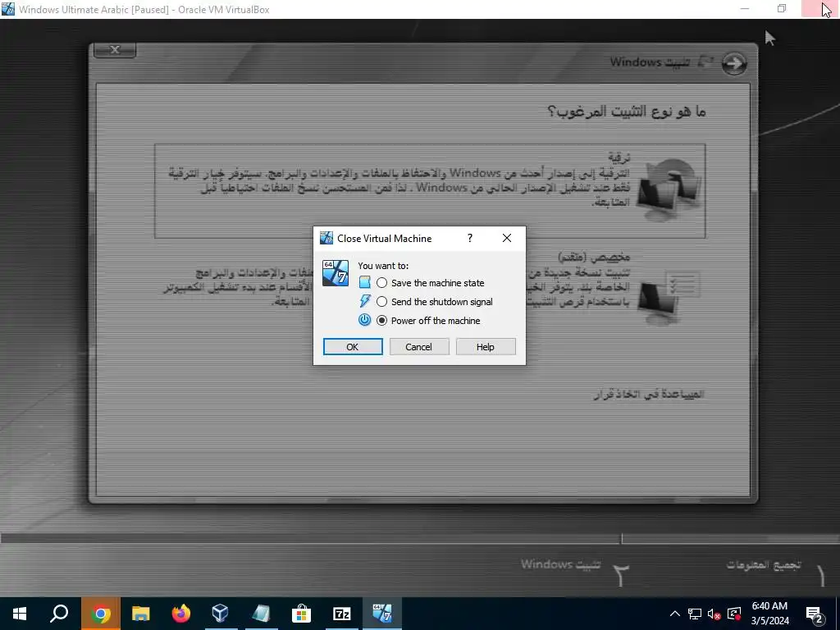Image resolution: width=840 pixels, height=630 pixels.
Task: Click the back arrow in Windows setup window
Action: click(734, 64)
